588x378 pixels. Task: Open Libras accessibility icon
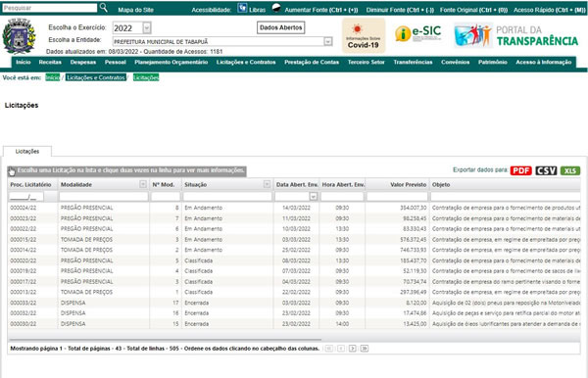(242, 8)
